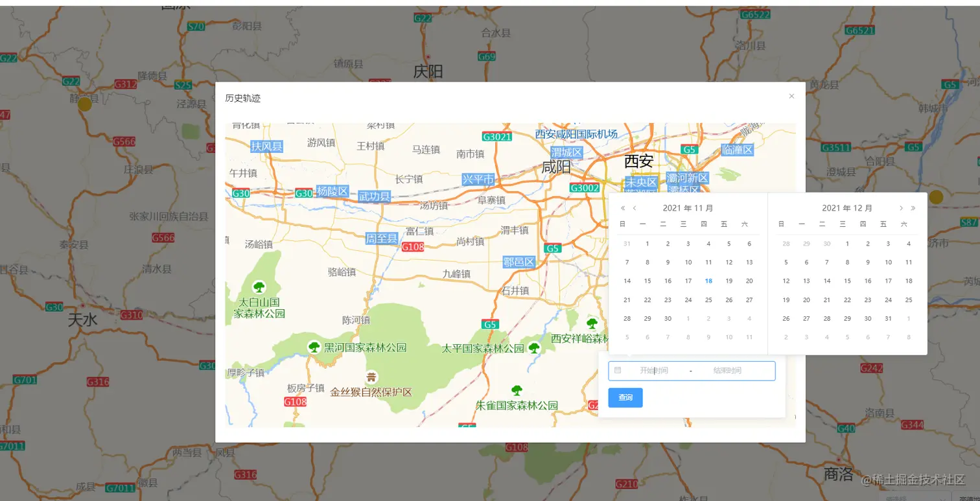Click 渭城区 label on dialog map

[567, 152]
